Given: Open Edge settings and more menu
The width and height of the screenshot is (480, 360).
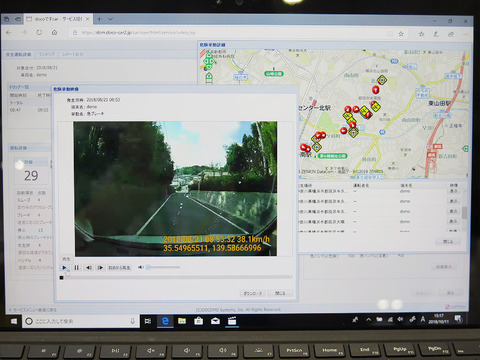Looking at the screenshot, I should point(466,34).
